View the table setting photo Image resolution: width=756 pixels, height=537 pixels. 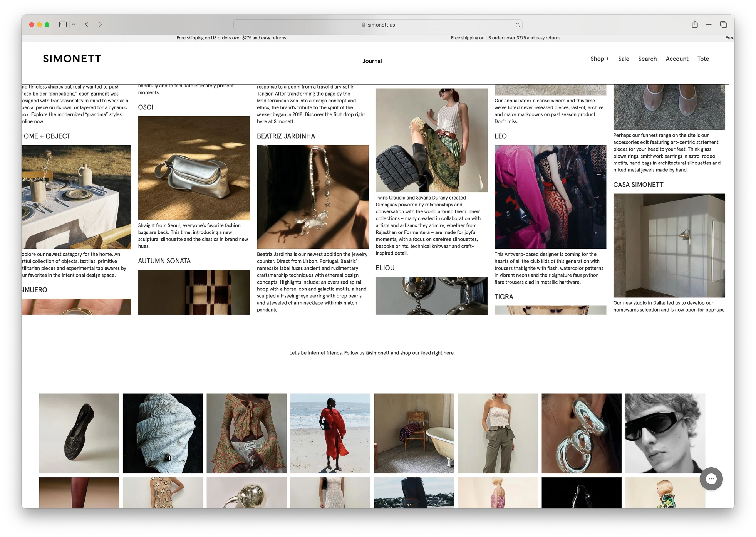tap(76, 197)
